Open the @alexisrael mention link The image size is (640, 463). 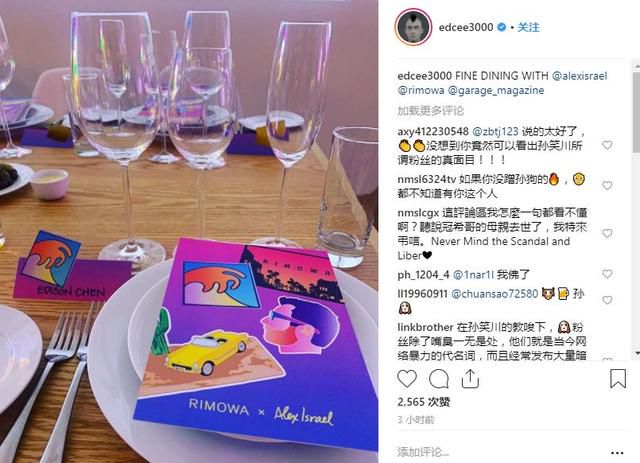[580, 76]
